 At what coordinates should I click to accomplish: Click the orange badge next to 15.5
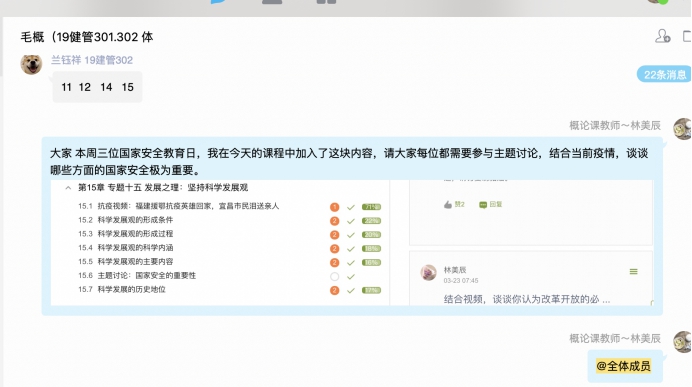pos(335,263)
